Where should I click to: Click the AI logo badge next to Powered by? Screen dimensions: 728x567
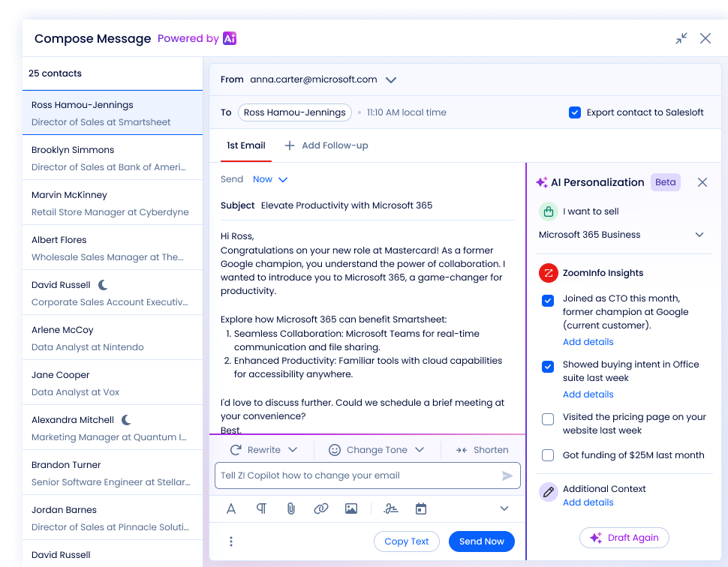point(230,38)
